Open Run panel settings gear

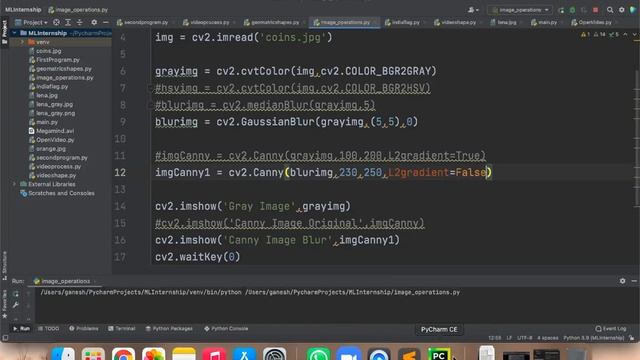(622, 281)
